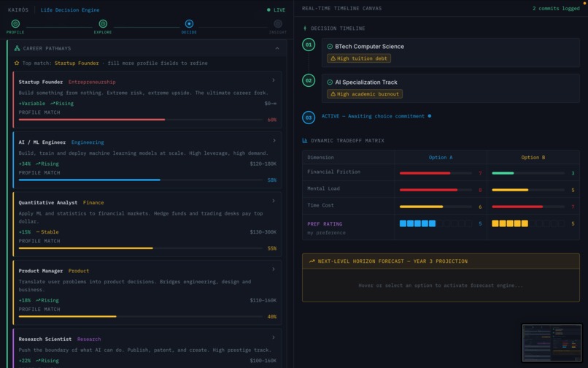Viewport: 588px width, 368px height.
Task: Click the Entrepreneurship category label
Action: tap(92, 82)
